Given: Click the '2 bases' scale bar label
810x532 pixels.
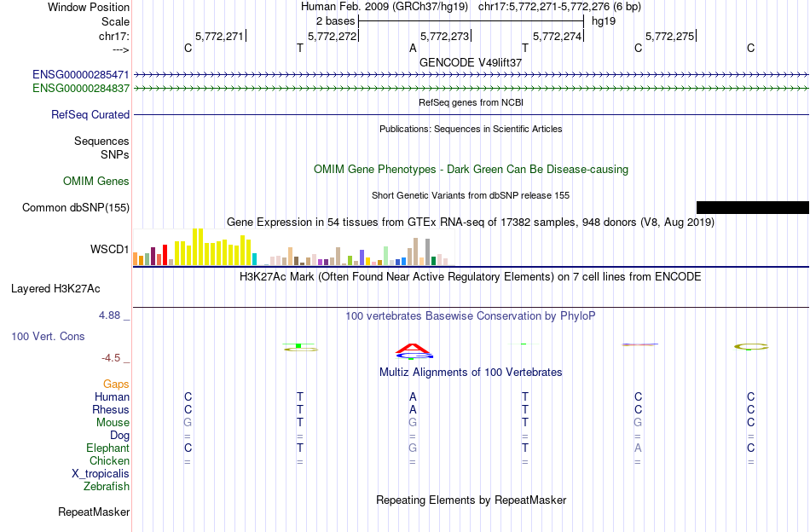Looking at the screenshot, I should [x=336, y=21].
